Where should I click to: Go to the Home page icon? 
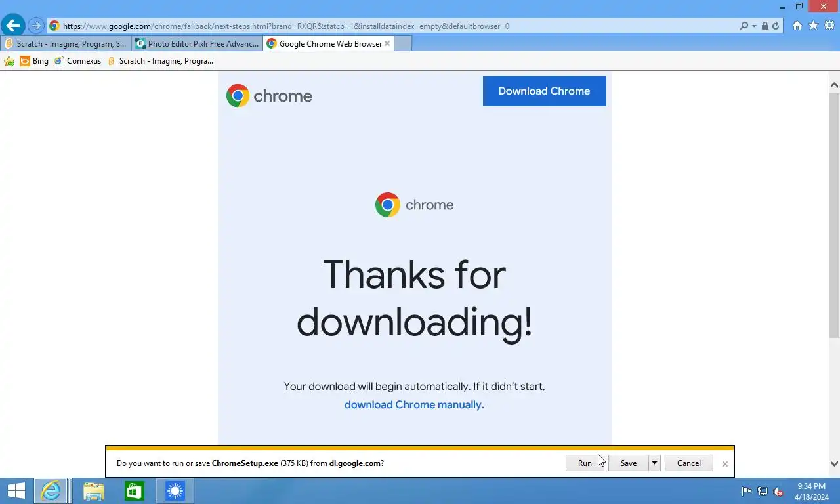797,26
